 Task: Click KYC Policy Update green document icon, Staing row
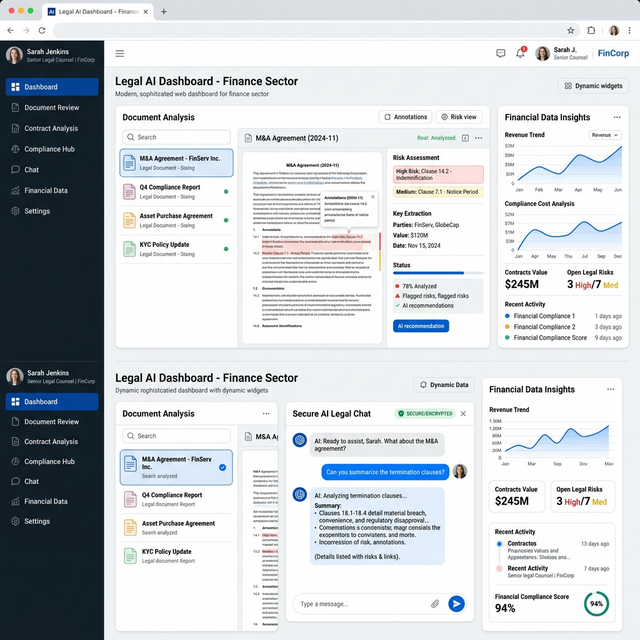click(x=129, y=249)
